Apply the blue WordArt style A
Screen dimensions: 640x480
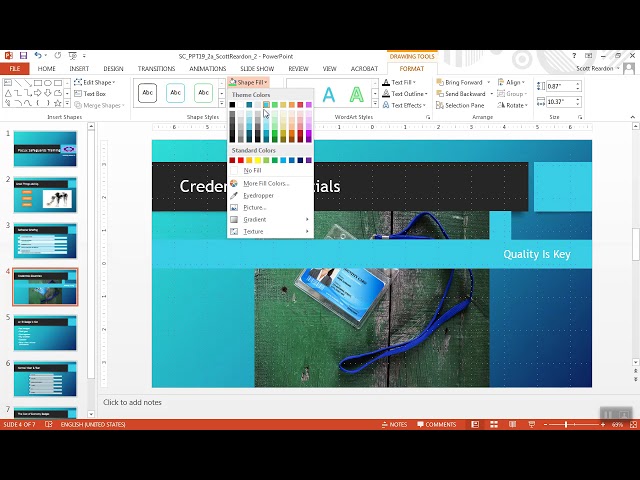point(329,94)
